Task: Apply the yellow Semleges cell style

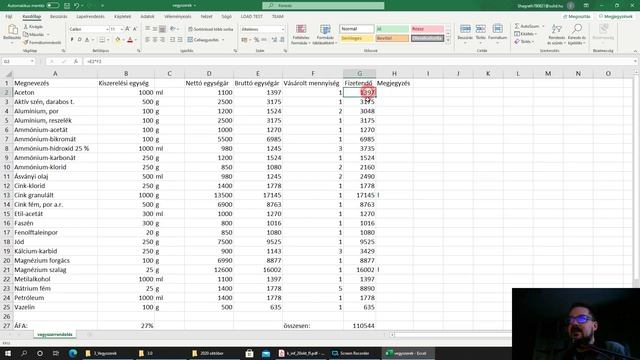Action: [x=356, y=38]
